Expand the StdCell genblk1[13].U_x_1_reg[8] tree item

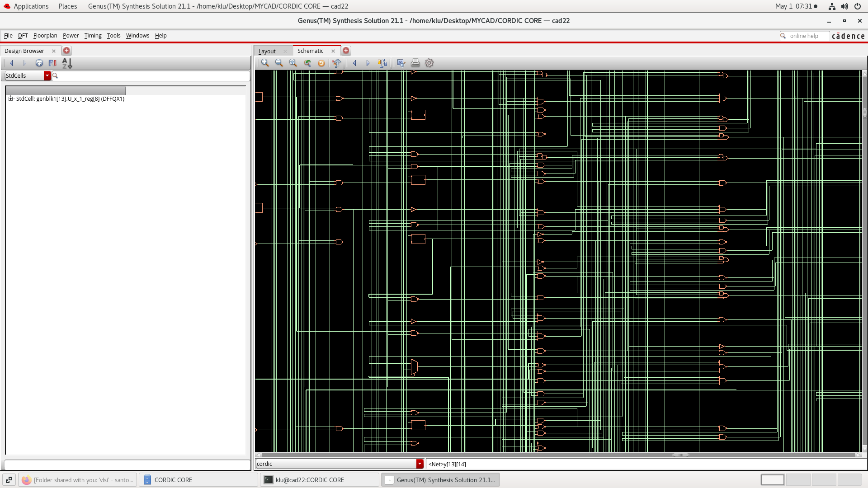10,99
